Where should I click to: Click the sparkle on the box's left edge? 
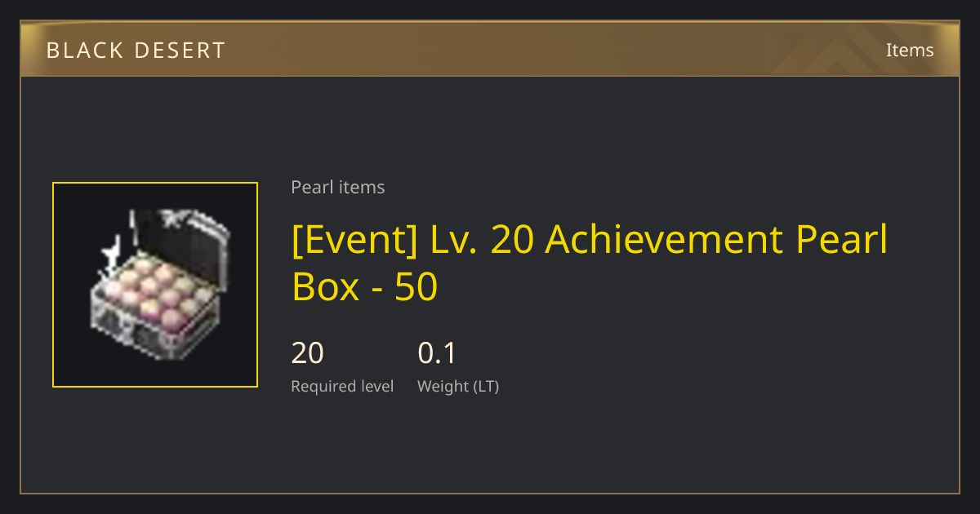point(109,249)
